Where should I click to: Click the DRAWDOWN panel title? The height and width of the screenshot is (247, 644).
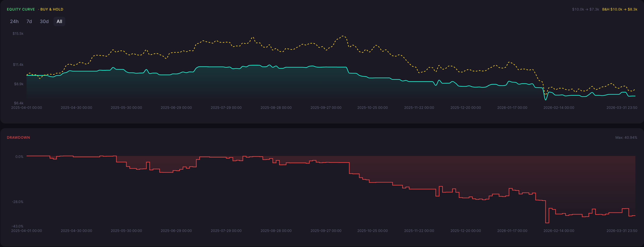(18, 138)
